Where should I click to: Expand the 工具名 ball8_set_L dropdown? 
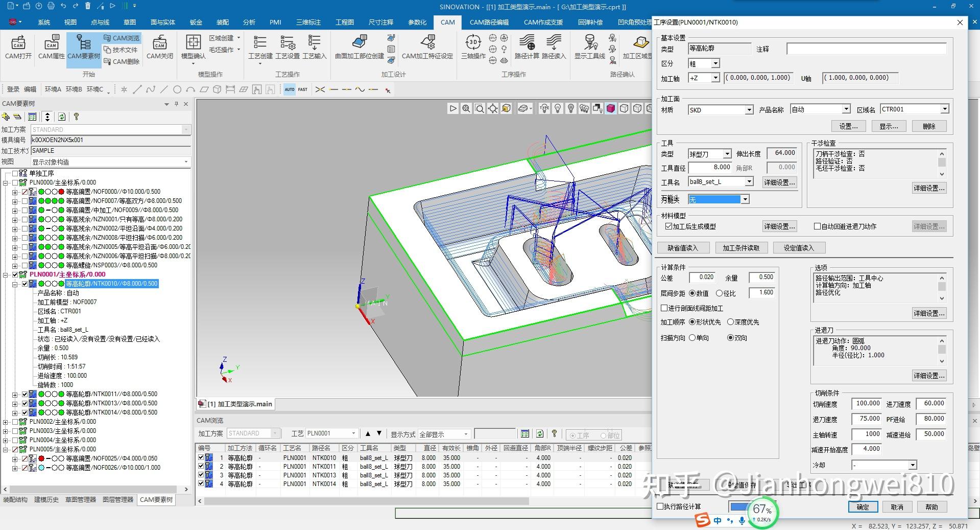coord(749,182)
